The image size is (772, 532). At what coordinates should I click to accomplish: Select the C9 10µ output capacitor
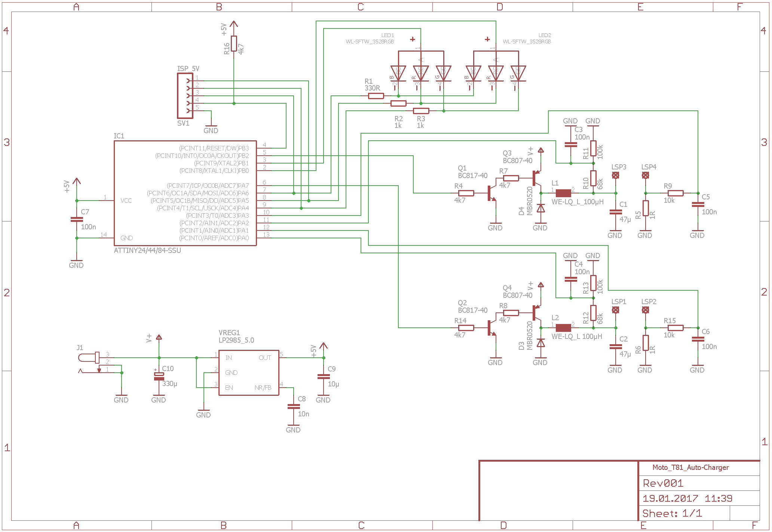click(324, 376)
